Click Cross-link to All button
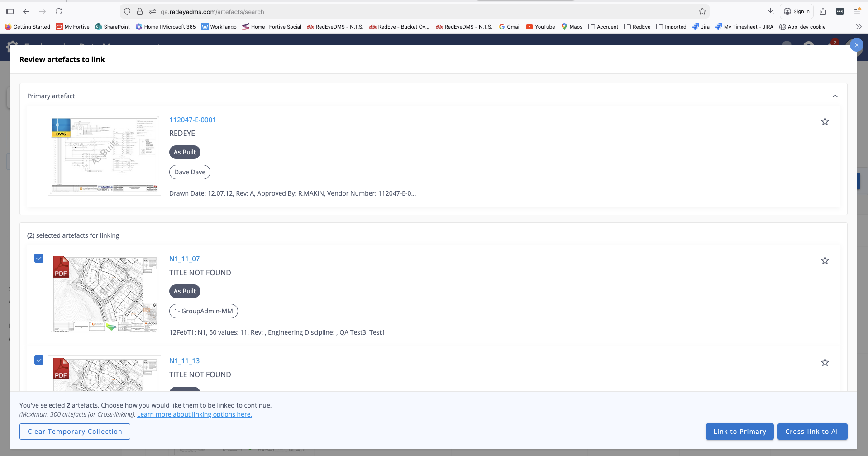868x456 pixels. 812,432
